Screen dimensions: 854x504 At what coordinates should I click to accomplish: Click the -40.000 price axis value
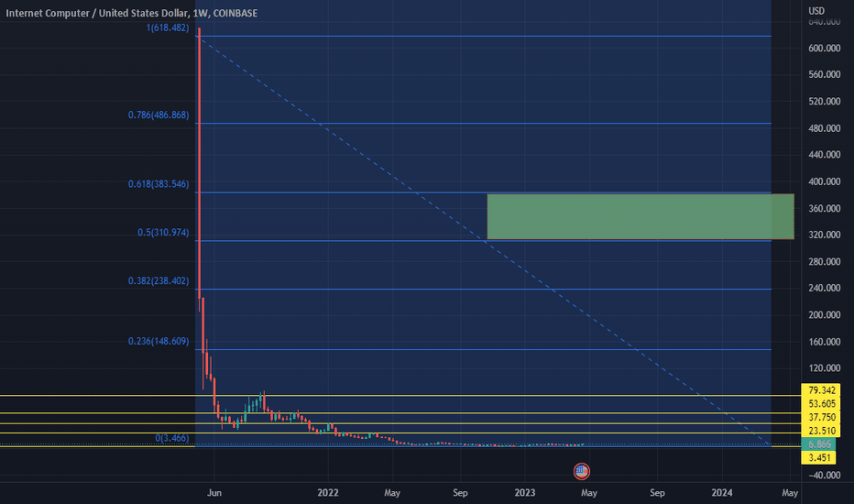click(x=824, y=475)
